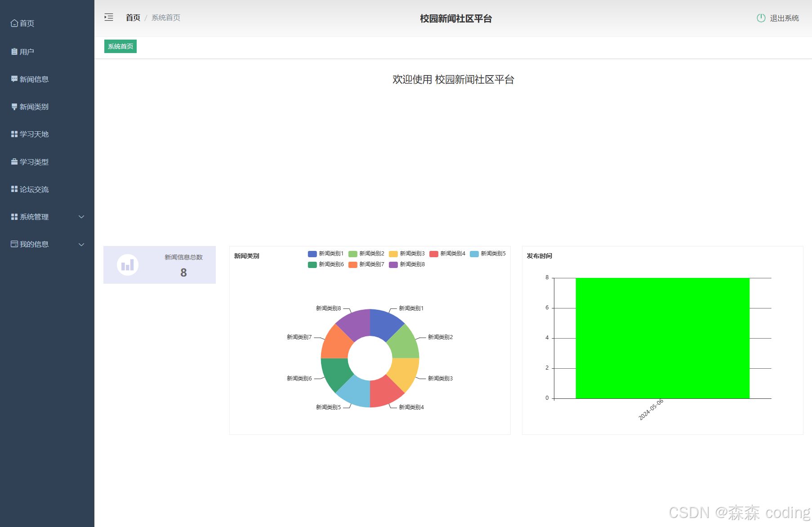Click the briefcase icon beside 学习类型
This screenshot has width=812, height=527.
point(14,162)
